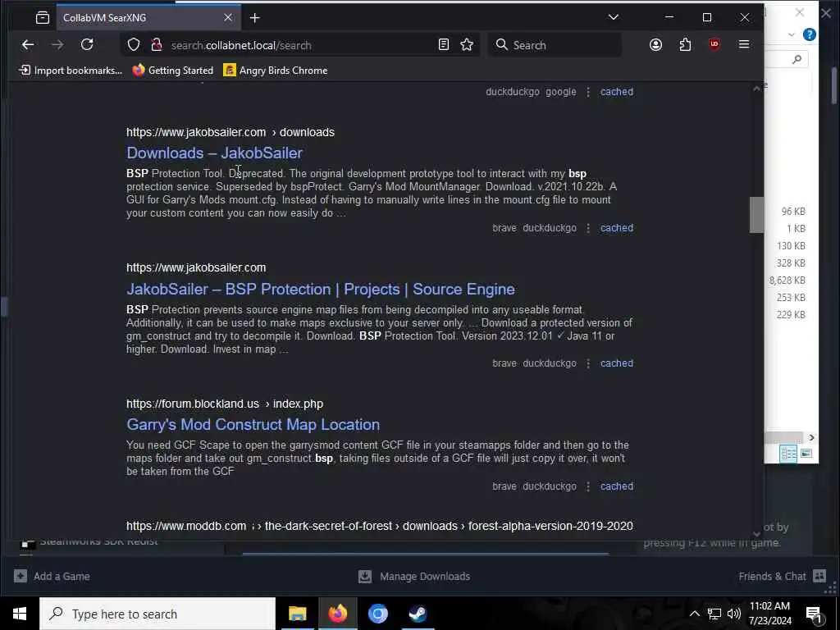
Task: Click the Friends & Chat icon in Steam
Action: coord(819,577)
